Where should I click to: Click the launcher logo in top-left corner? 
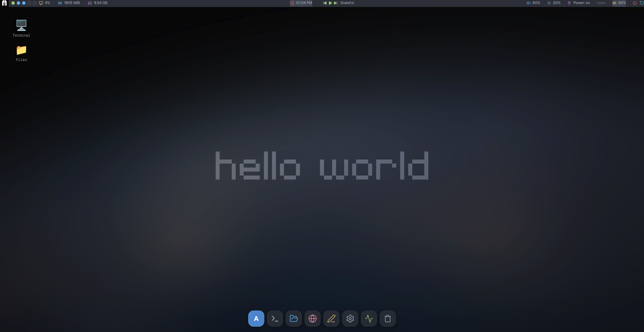(4, 3)
